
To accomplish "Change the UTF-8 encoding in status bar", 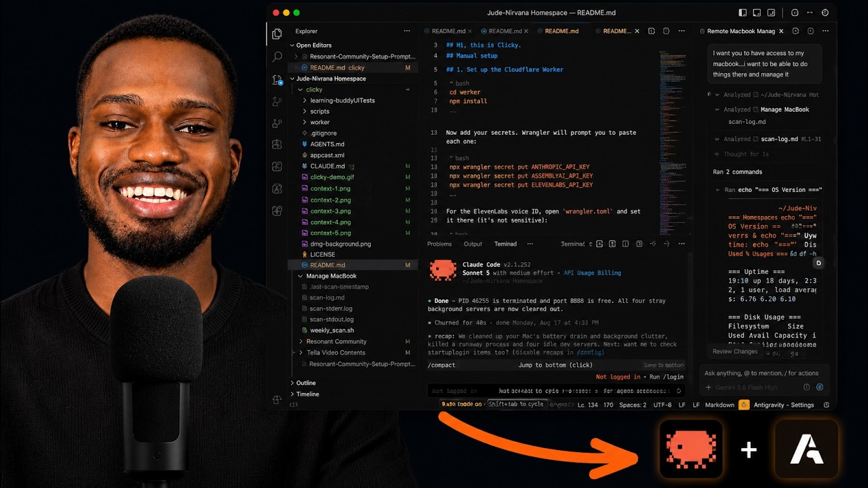I will pos(661,405).
